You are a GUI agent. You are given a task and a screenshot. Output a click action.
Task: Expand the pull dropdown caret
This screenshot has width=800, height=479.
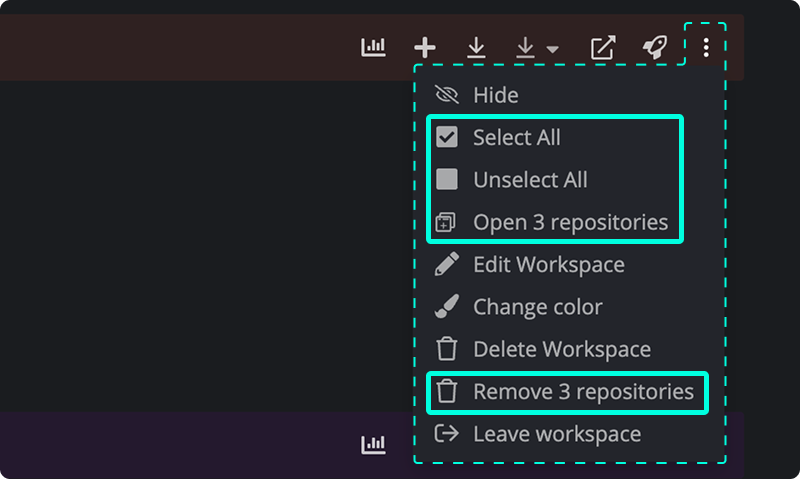click(x=553, y=49)
